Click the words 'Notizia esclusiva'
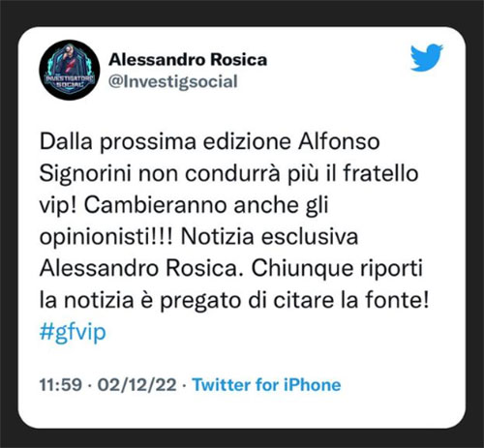 click(x=269, y=237)
